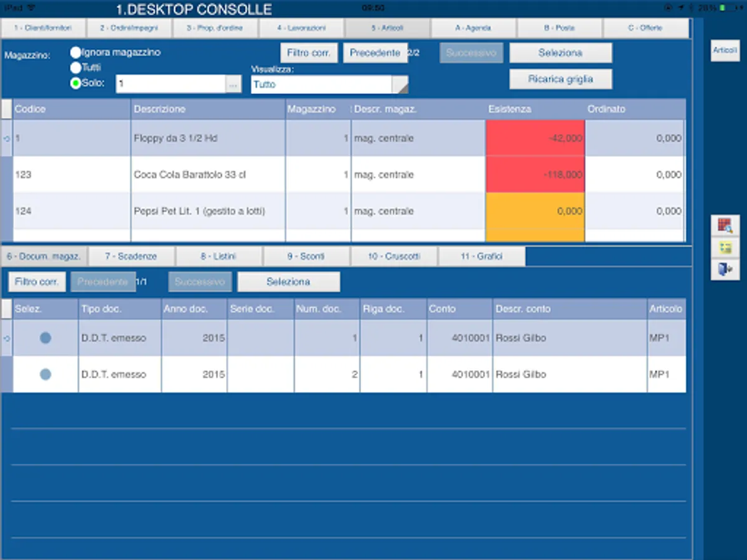
Task: Open the 'C - Offerte' tab
Action: (x=646, y=28)
